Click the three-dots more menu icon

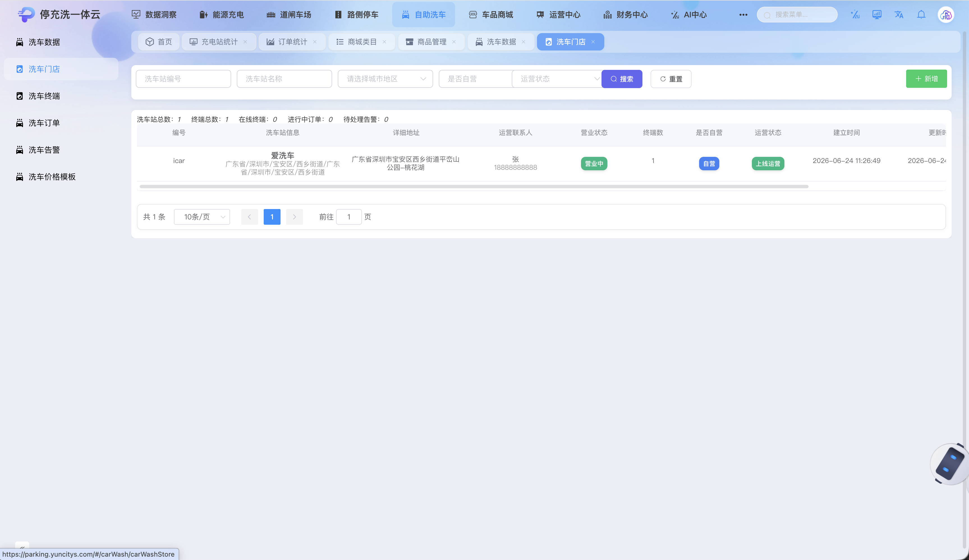coord(743,15)
